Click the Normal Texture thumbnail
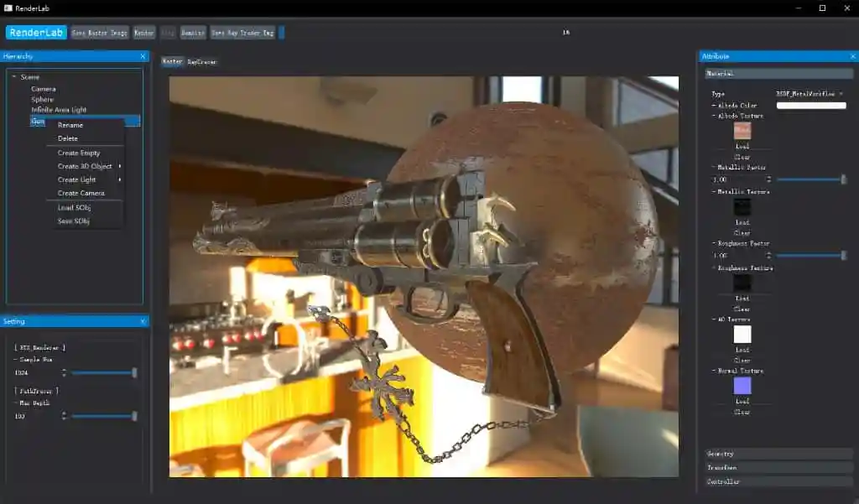Image resolution: width=859 pixels, height=504 pixels. [x=742, y=386]
